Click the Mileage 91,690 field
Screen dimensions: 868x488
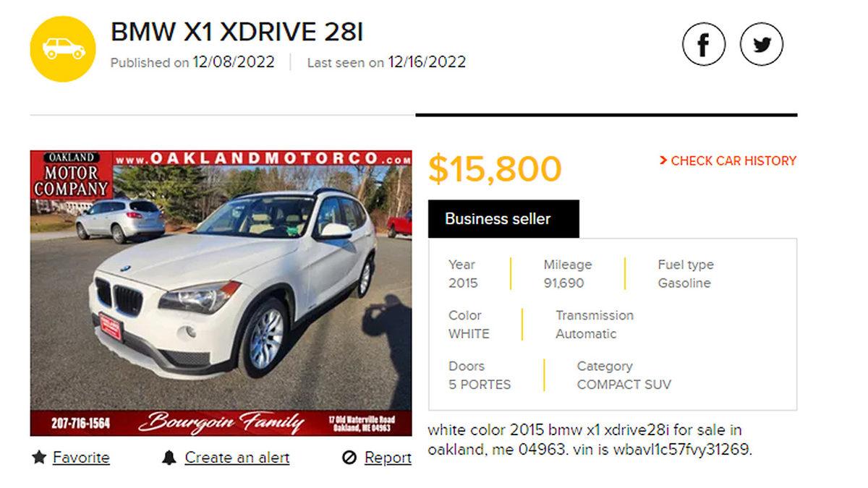click(x=568, y=274)
